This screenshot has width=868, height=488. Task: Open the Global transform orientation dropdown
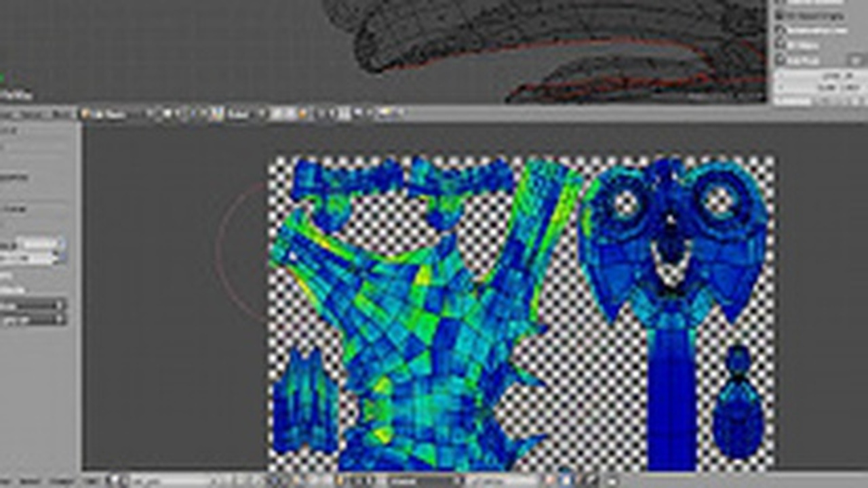[x=239, y=115]
